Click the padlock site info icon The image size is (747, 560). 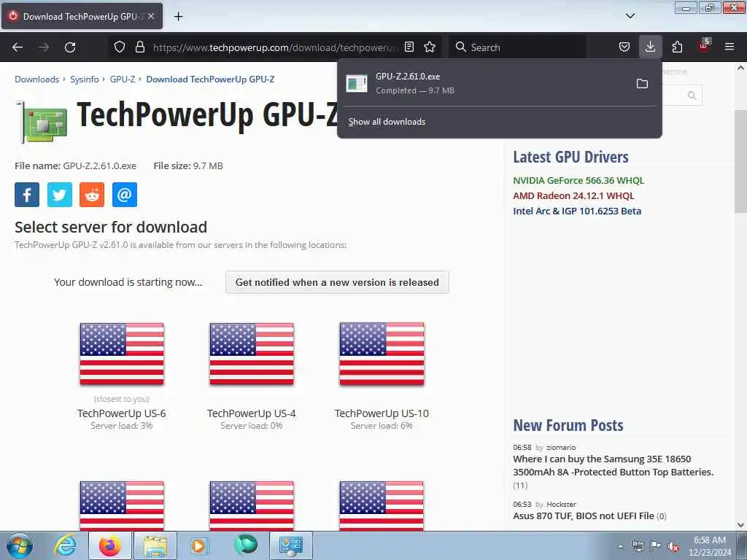coord(139,47)
